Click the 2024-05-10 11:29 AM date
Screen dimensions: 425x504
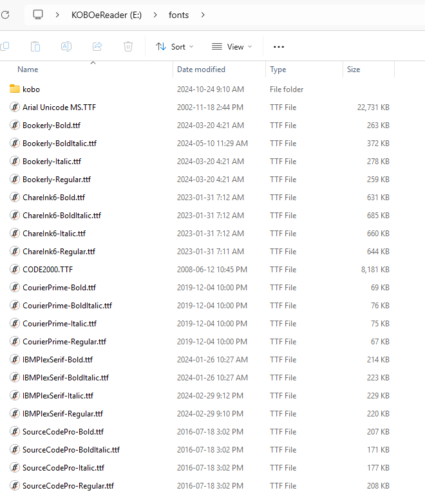pos(212,144)
